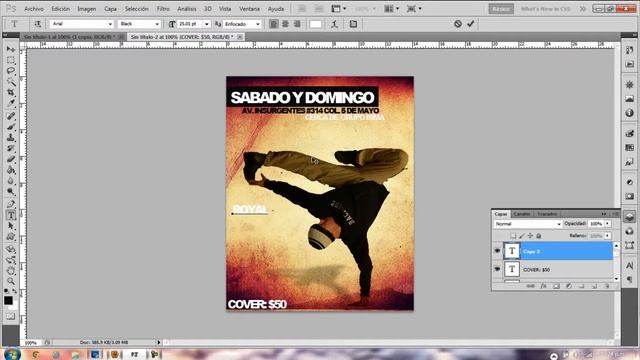Image resolution: width=640 pixels, height=360 pixels.
Task: Select the Blur tool
Action: 11,181
